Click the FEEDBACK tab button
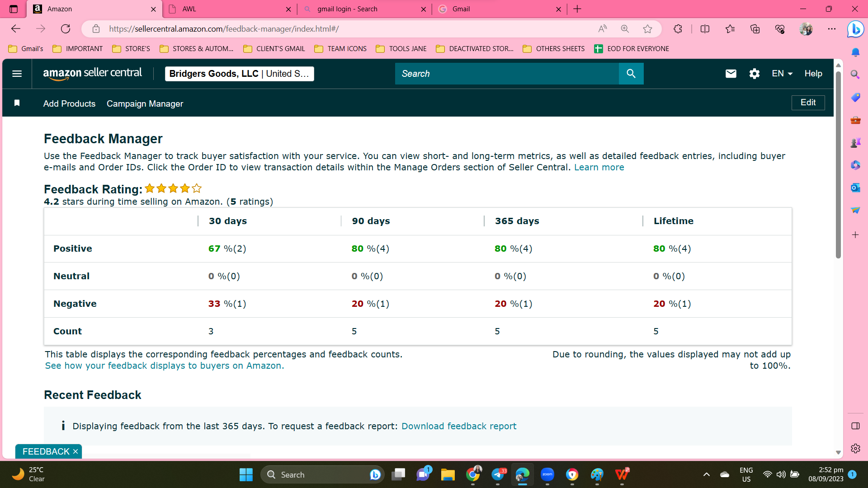Screen dimensions: 868x488 pyautogui.click(x=46, y=451)
